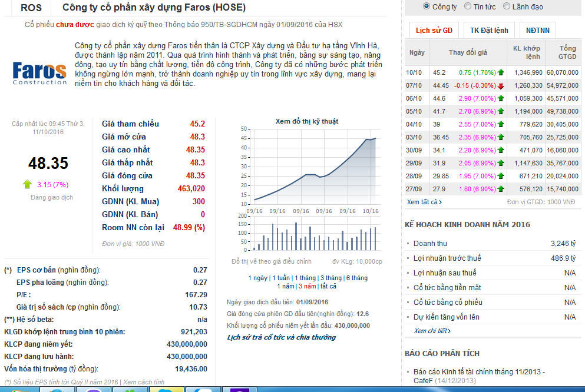Select the Công ty radio button

tap(427, 6)
